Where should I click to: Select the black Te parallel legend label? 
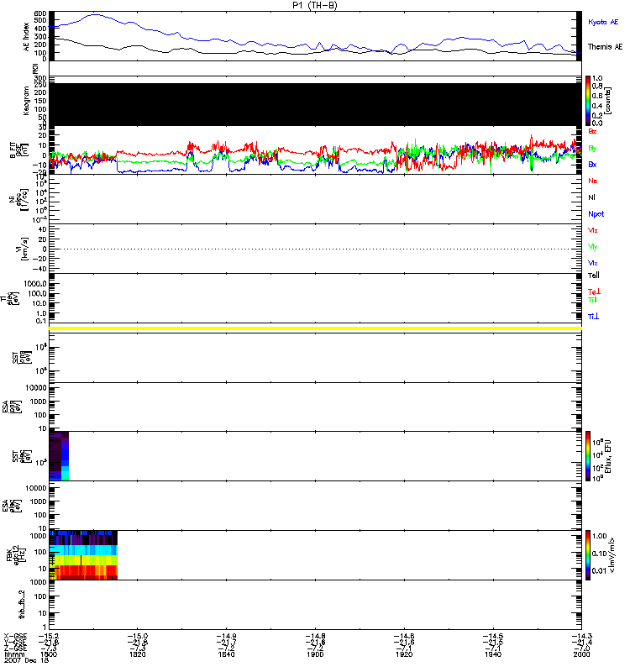594,276
